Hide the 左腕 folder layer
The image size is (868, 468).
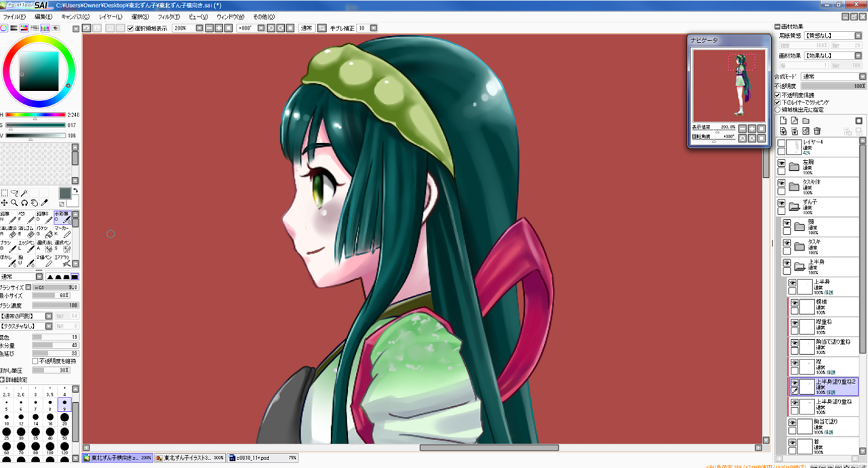click(781, 163)
